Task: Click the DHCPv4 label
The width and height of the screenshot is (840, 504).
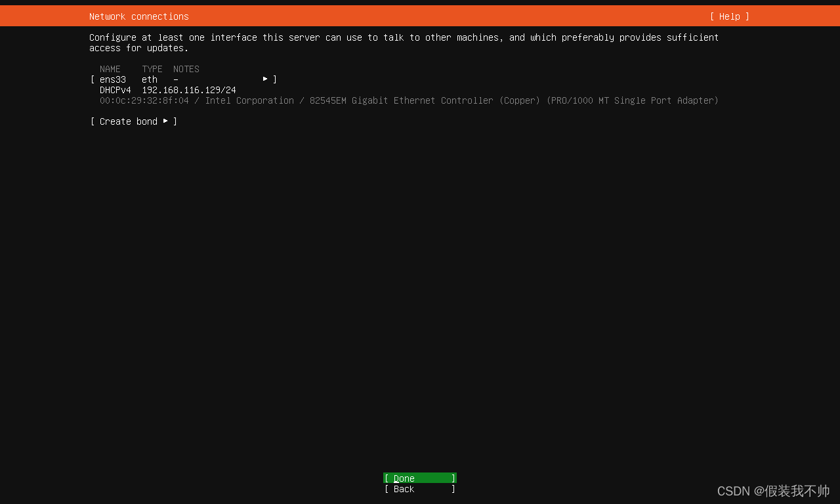Action: point(115,90)
